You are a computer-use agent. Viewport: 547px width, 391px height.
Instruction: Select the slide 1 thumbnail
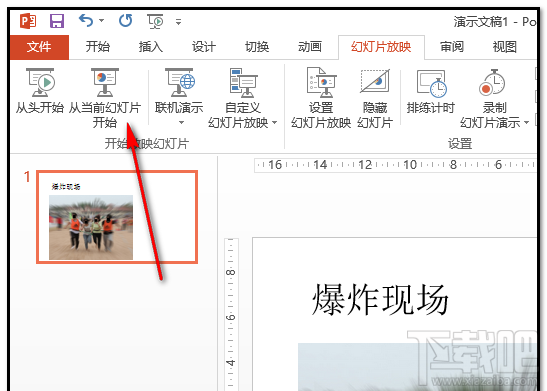pyautogui.click(x=117, y=217)
